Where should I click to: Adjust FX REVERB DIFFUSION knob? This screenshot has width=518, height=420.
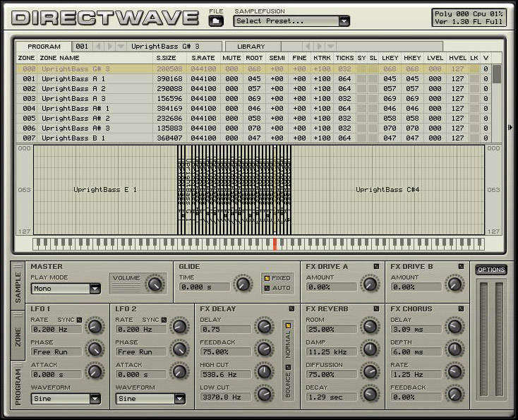click(x=370, y=371)
